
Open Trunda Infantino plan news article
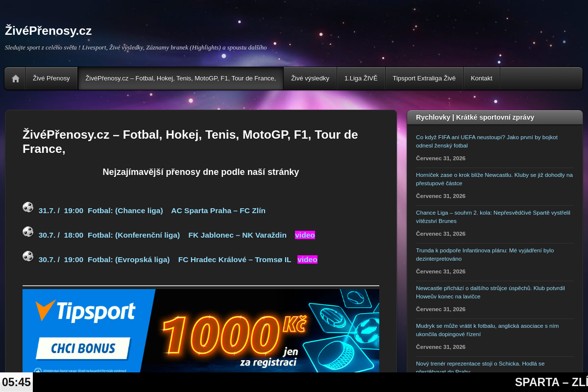coord(485,254)
